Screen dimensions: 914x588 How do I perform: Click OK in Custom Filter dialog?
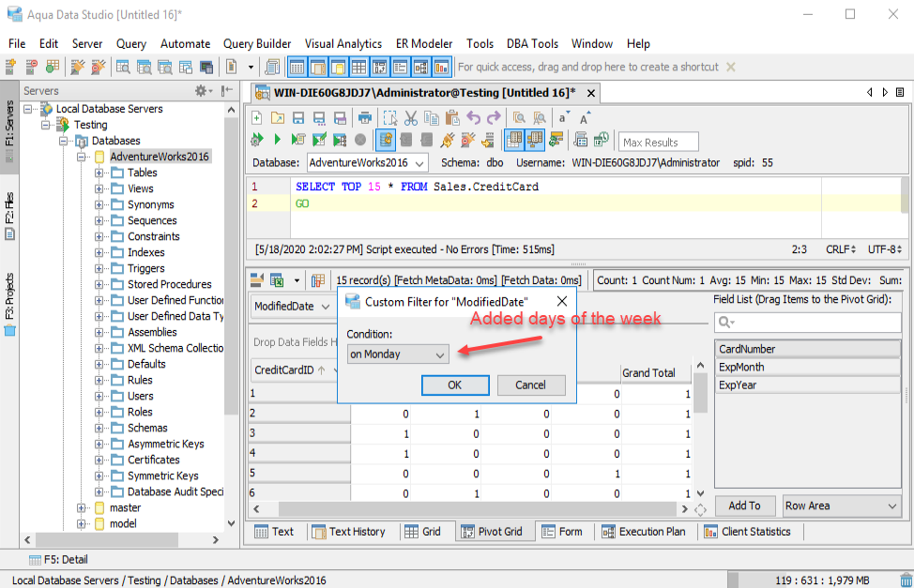pyautogui.click(x=455, y=384)
